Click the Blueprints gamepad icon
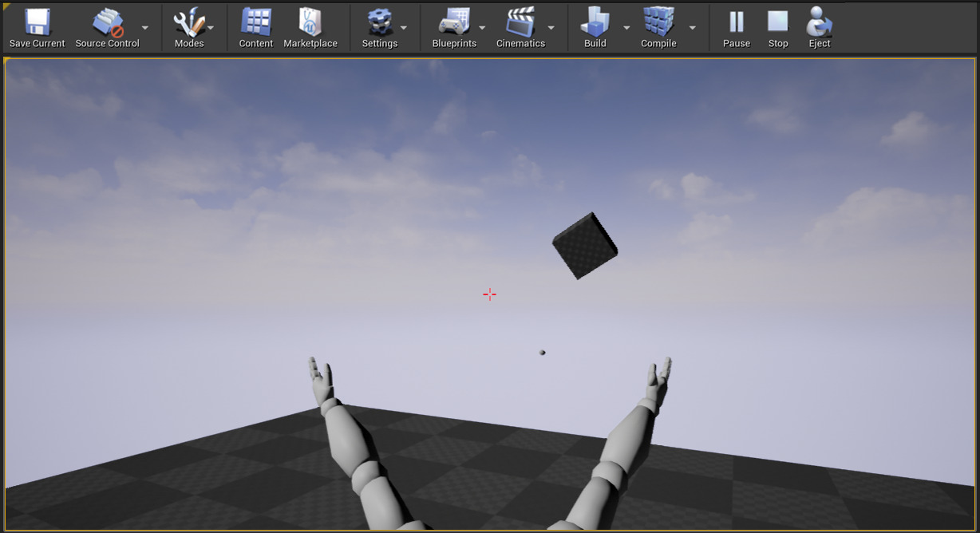This screenshot has height=533, width=980. (454, 22)
